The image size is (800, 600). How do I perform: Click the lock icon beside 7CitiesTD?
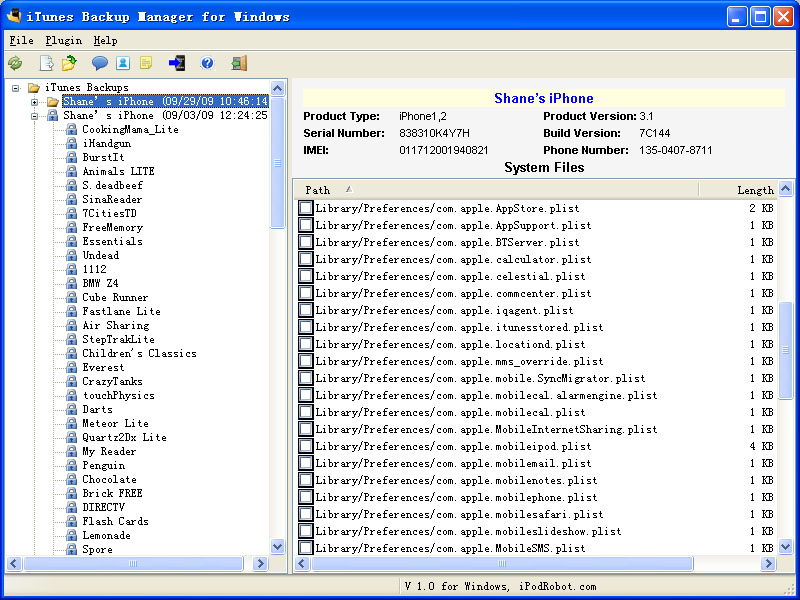(71, 213)
